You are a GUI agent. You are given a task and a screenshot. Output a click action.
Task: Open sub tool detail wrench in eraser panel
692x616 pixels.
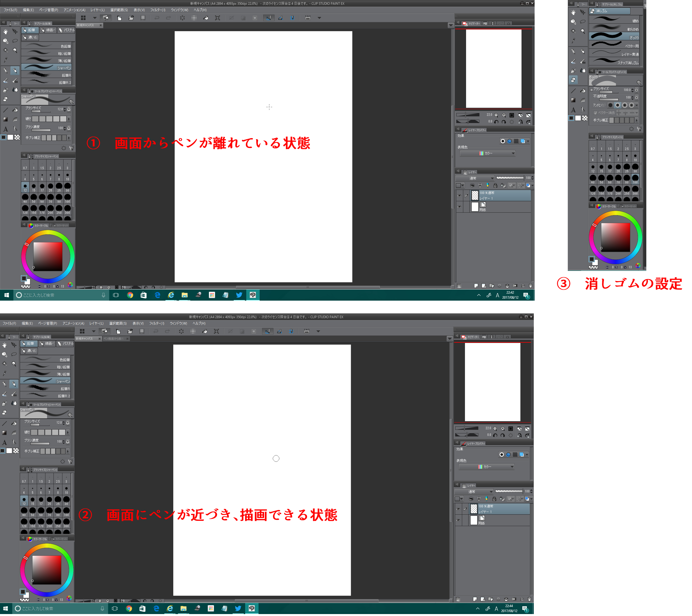click(x=639, y=129)
